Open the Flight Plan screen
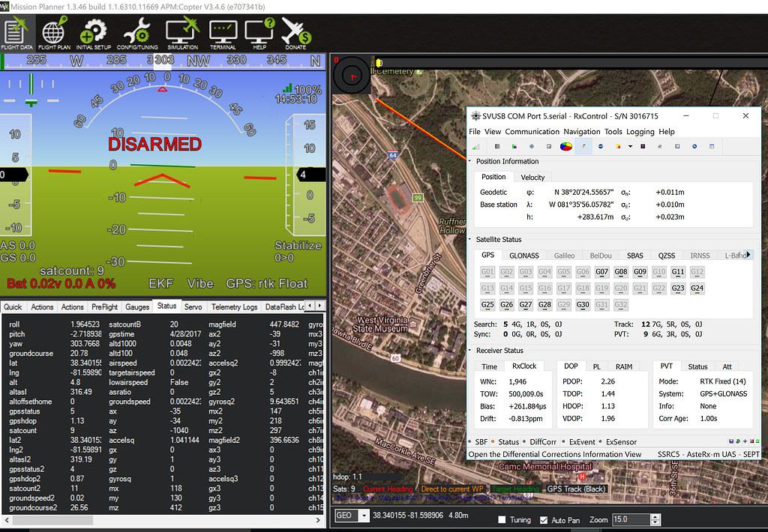Image resolution: width=768 pixels, height=532 pixels. (52, 33)
